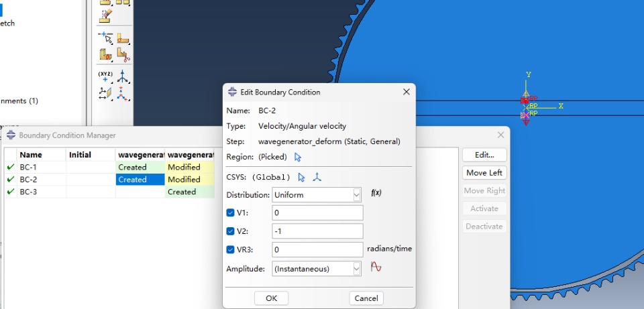Pick a CSYS using the arrow icon
Viewport: 644px width, 309px height.
pyautogui.click(x=301, y=177)
